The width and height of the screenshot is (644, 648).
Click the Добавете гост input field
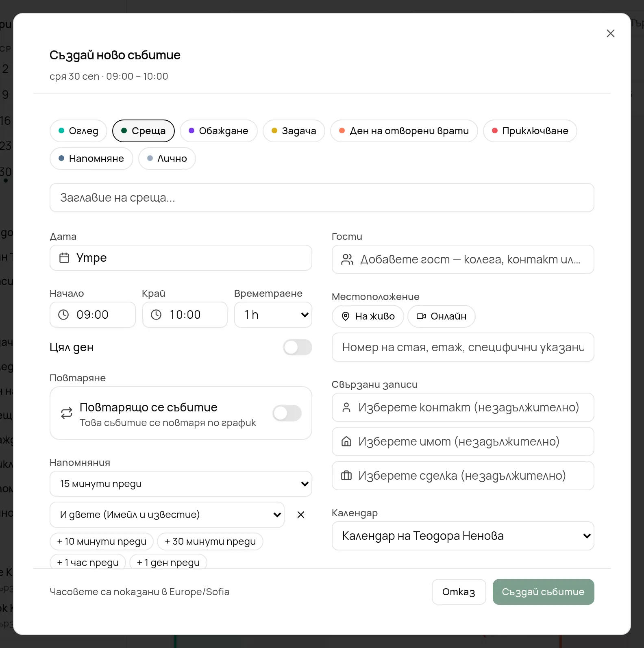point(463,259)
